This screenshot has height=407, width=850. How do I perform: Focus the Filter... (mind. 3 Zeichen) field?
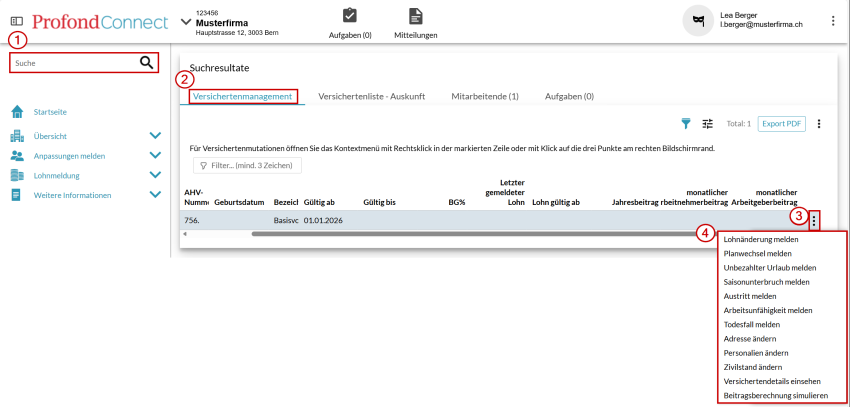pos(247,165)
